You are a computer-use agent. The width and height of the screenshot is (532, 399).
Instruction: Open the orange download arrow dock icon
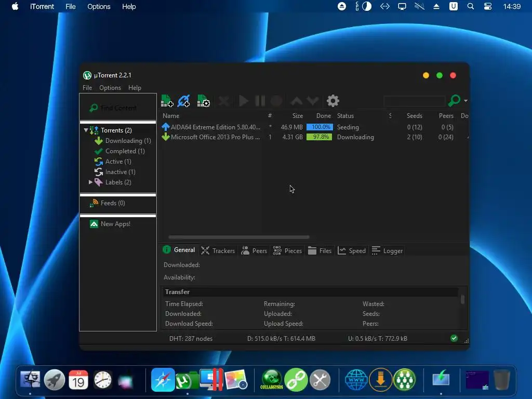[x=380, y=380]
